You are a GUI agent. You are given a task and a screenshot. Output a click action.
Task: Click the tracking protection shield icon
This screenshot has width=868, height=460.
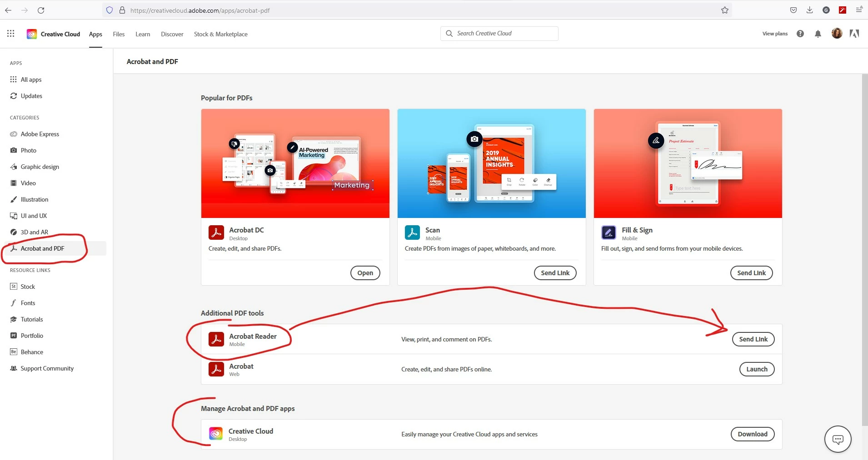(110, 10)
